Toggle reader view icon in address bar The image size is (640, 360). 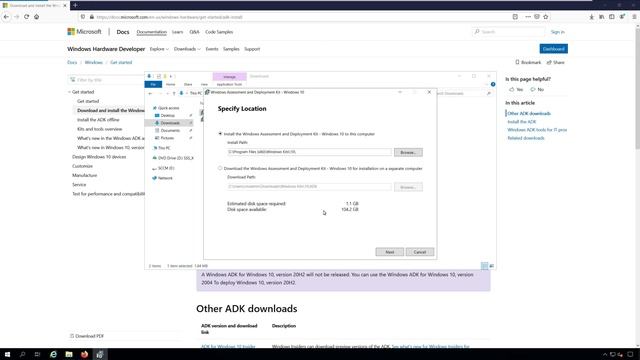515,17
